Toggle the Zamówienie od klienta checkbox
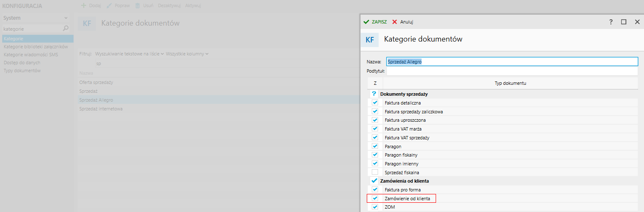644x212 pixels. tap(375, 198)
